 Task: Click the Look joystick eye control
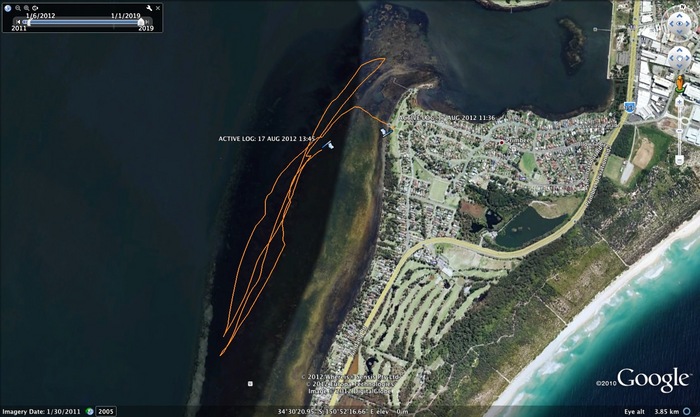pyautogui.click(x=679, y=21)
